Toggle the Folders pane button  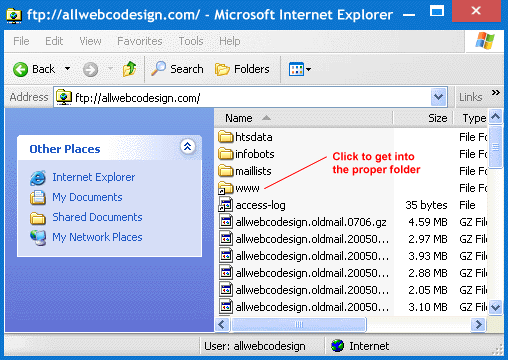[242, 69]
